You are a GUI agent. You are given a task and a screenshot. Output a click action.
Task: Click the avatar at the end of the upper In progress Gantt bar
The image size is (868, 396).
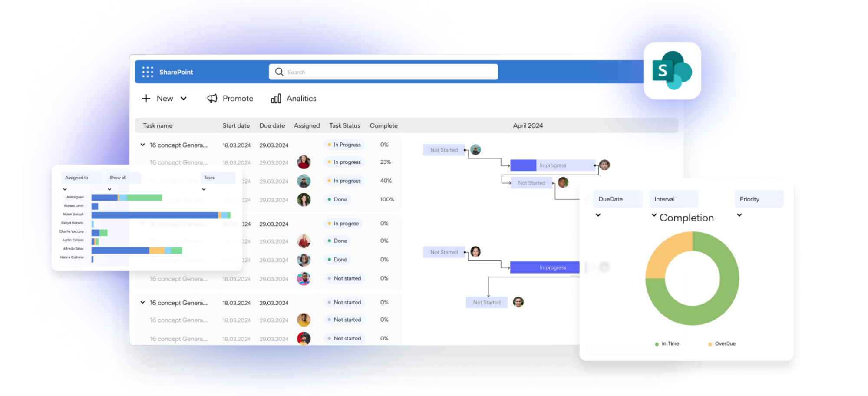(604, 165)
